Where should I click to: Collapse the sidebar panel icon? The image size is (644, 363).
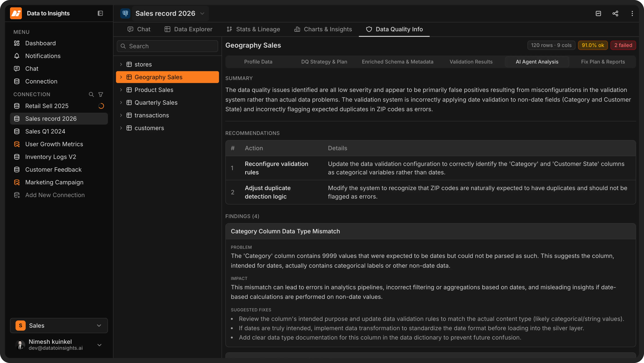pos(100,13)
